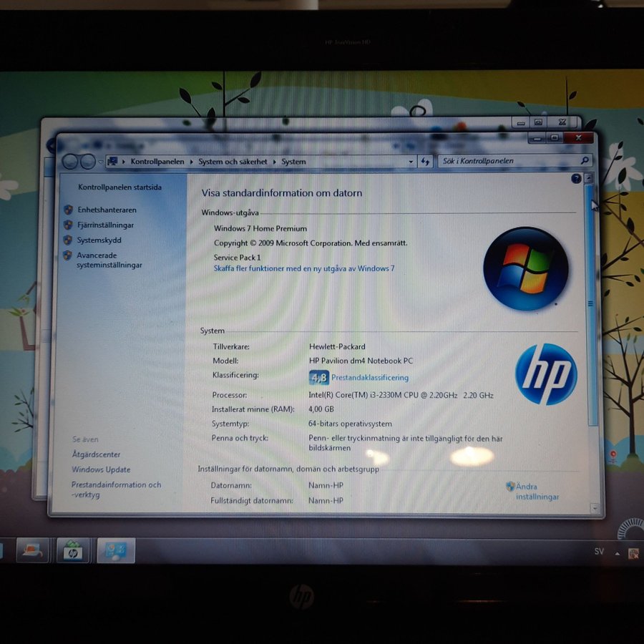
Task: Click the scrollbar up arrow
Action: point(590,178)
